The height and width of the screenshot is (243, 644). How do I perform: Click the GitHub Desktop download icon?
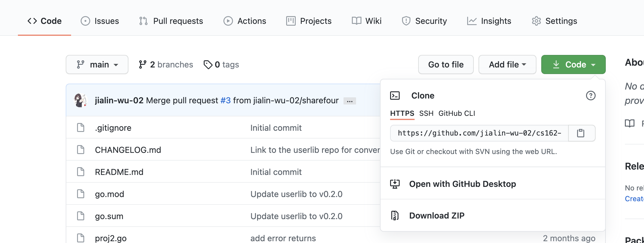395,184
